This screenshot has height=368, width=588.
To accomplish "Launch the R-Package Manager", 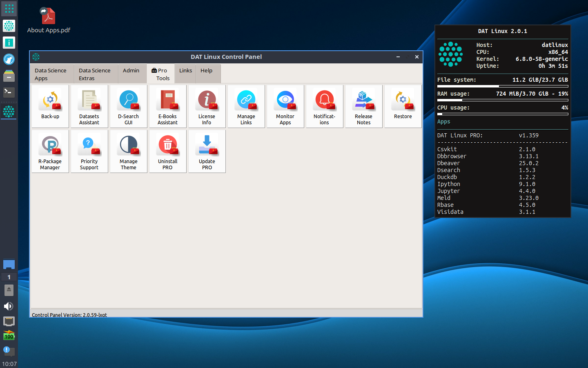I will point(50,151).
